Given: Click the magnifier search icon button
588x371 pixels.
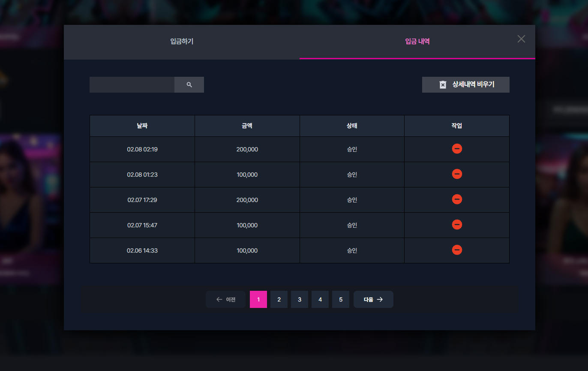Looking at the screenshot, I should tap(189, 85).
